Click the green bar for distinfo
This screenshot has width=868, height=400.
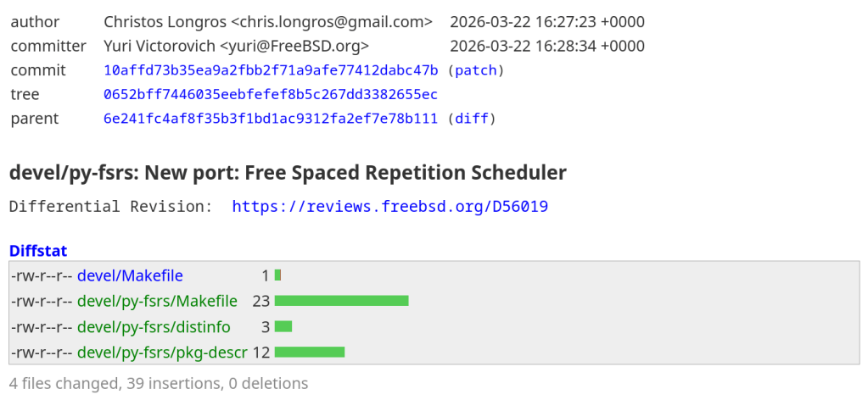(x=283, y=326)
